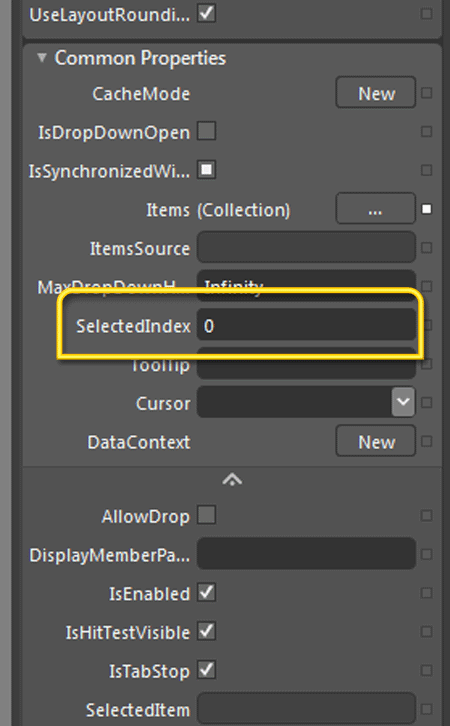
Task: Open advanced options marker for IsTabStop
Action: (x=426, y=670)
